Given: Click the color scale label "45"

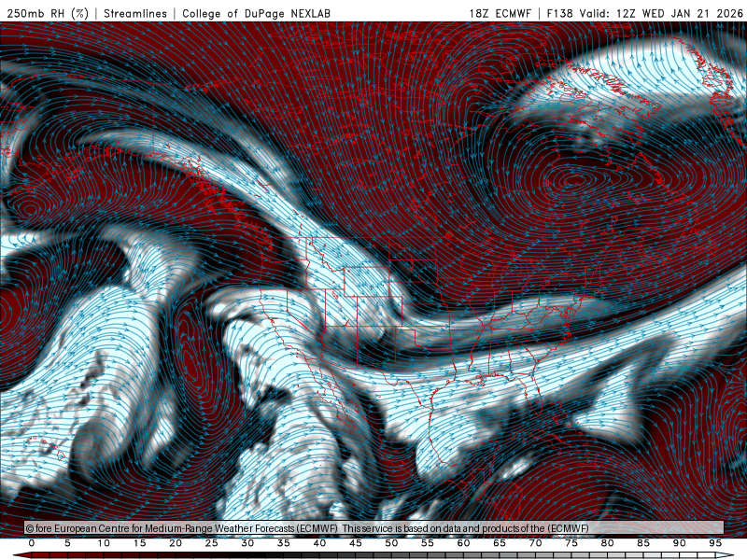Looking at the screenshot, I should [x=356, y=543].
